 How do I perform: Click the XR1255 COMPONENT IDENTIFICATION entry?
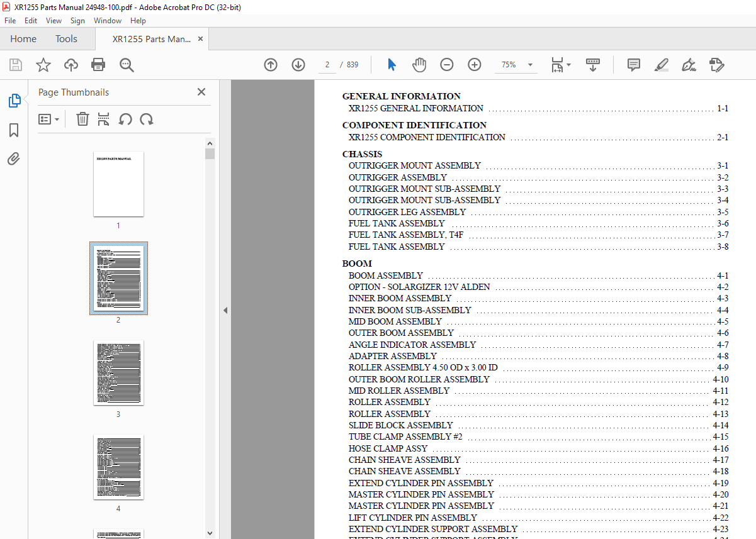(x=538, y=137)
